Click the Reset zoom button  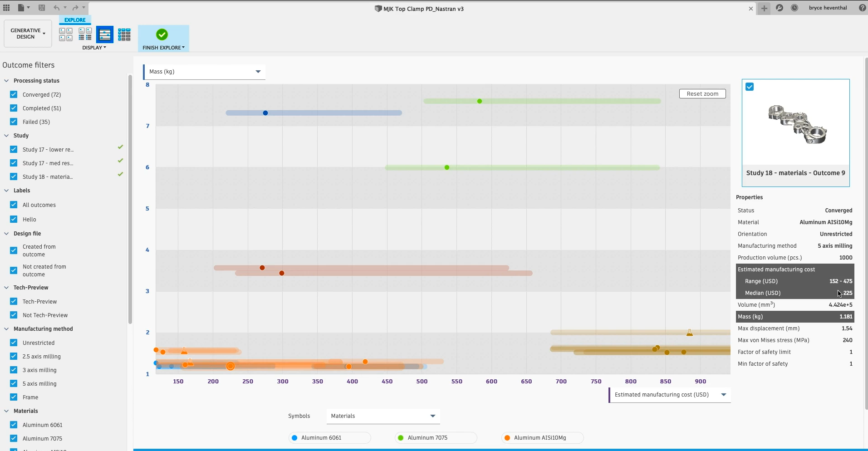pyautogui.click(x=702, y=94)
